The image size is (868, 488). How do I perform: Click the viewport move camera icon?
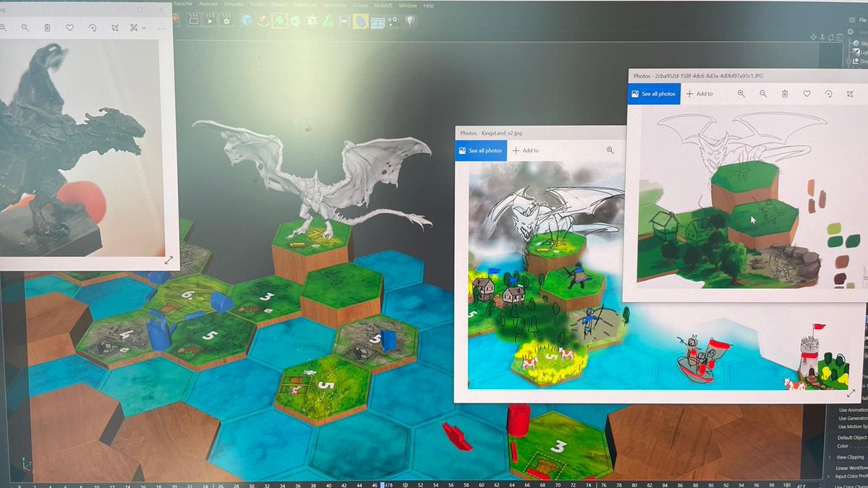pos(813,38)
